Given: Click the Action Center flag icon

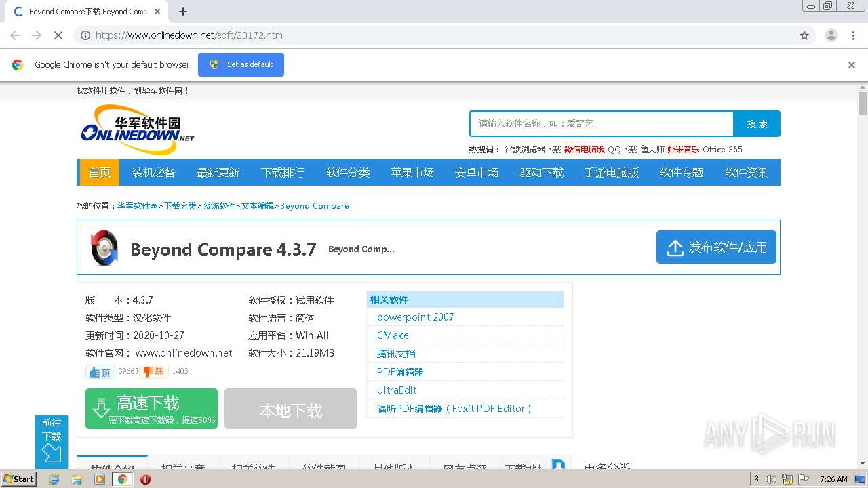Looking at the screenshot, I should [803, 479].
